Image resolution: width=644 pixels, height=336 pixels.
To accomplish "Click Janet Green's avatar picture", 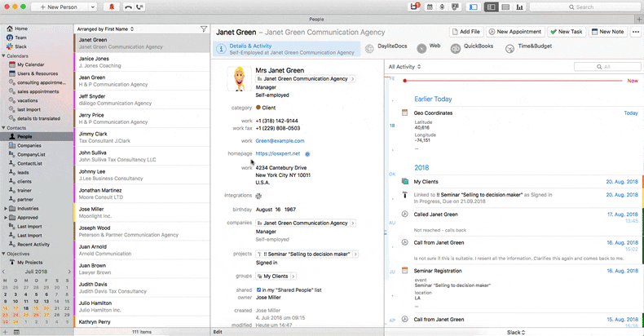I will tap(239, 79).
